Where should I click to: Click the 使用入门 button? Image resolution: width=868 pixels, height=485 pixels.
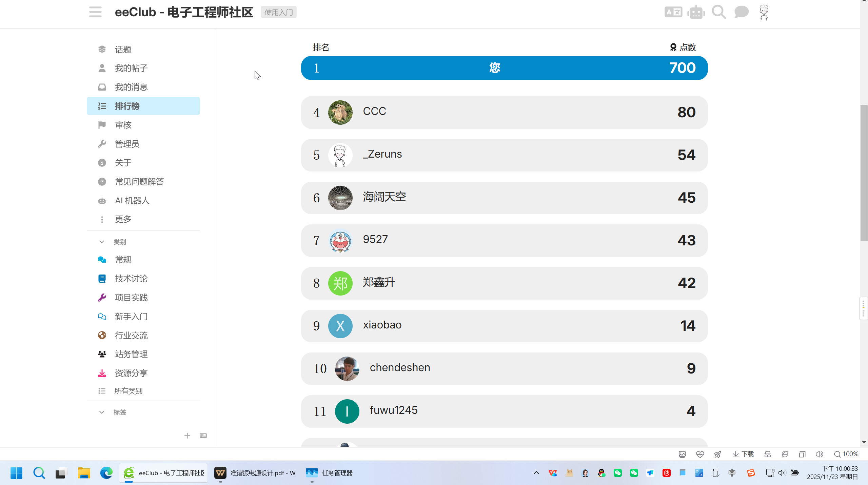coord(278,12)
